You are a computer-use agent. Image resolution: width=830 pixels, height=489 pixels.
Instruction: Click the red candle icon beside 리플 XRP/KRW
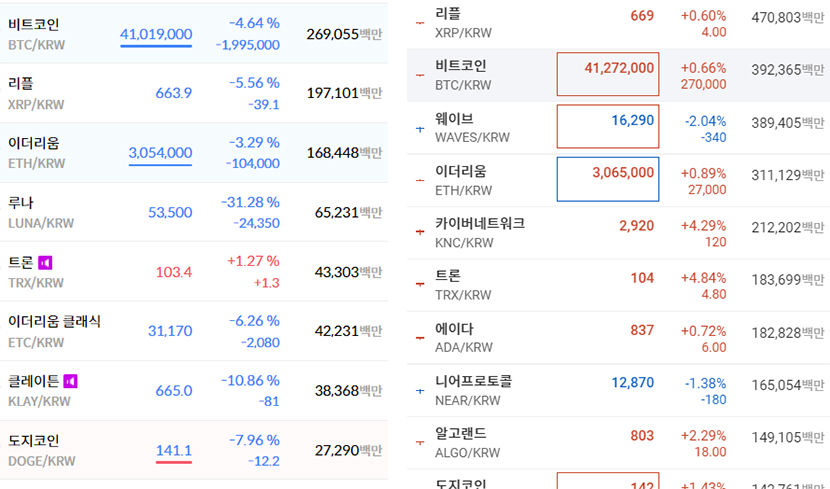pos(420,23)
